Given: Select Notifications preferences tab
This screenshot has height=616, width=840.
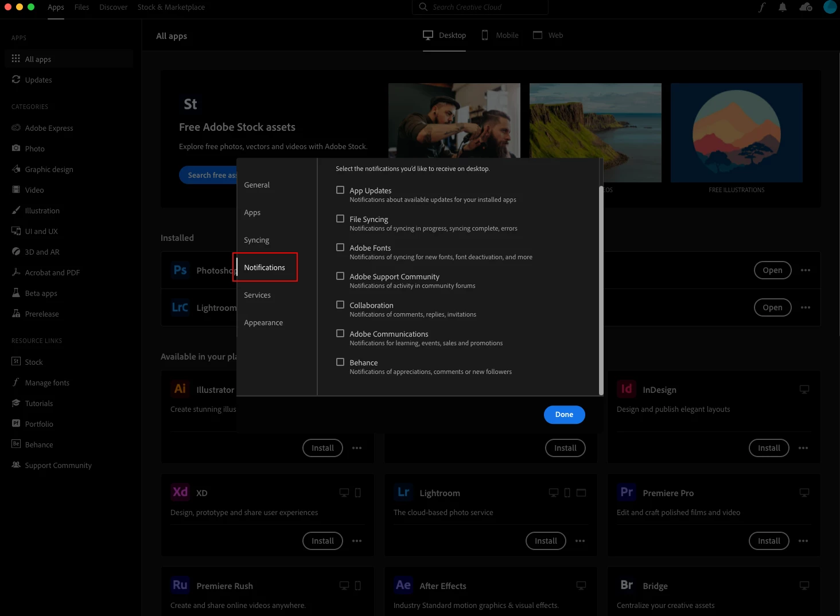Looking at the screenshot, I should tap(265, 267).
